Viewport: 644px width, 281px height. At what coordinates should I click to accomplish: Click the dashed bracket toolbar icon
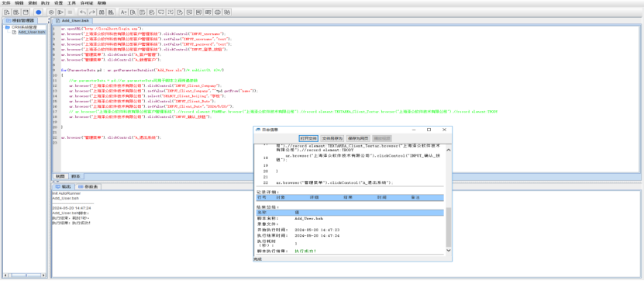(170, 12)
